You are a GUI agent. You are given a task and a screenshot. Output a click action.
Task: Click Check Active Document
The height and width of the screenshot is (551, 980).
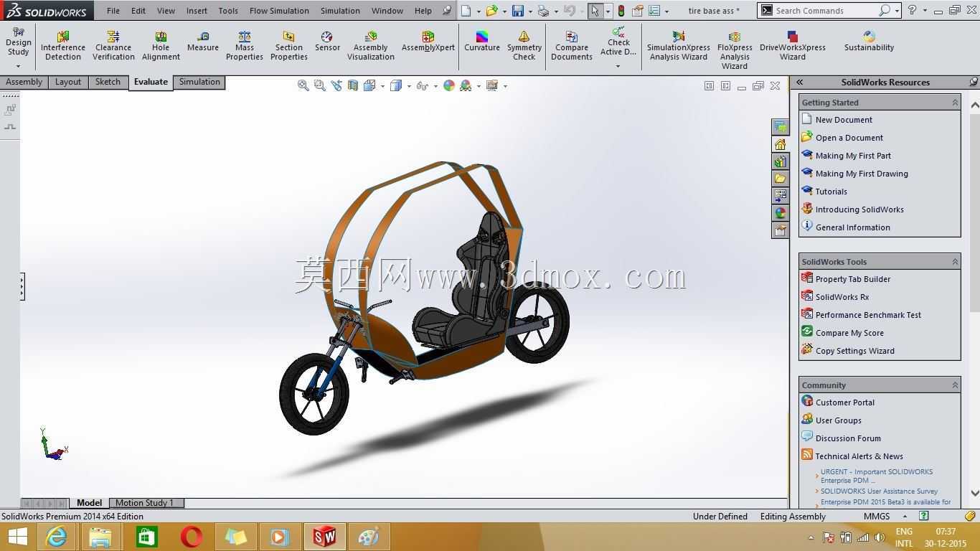(618, 42)
